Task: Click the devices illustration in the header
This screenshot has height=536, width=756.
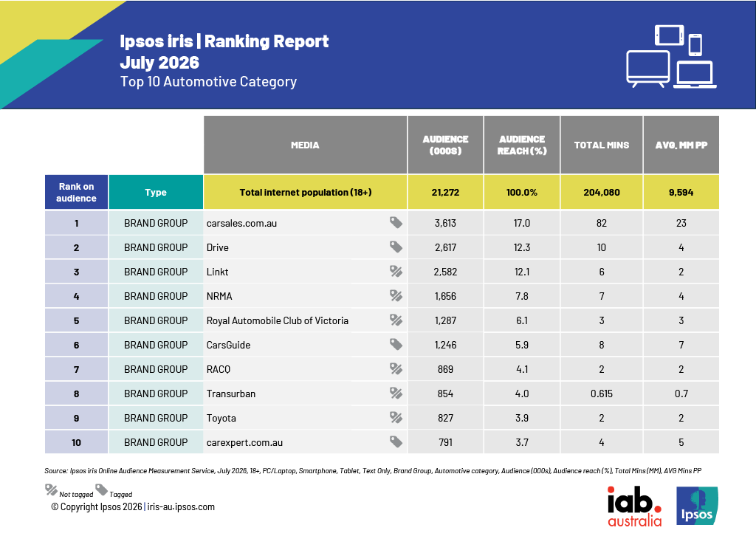Action: pos(671,56)
